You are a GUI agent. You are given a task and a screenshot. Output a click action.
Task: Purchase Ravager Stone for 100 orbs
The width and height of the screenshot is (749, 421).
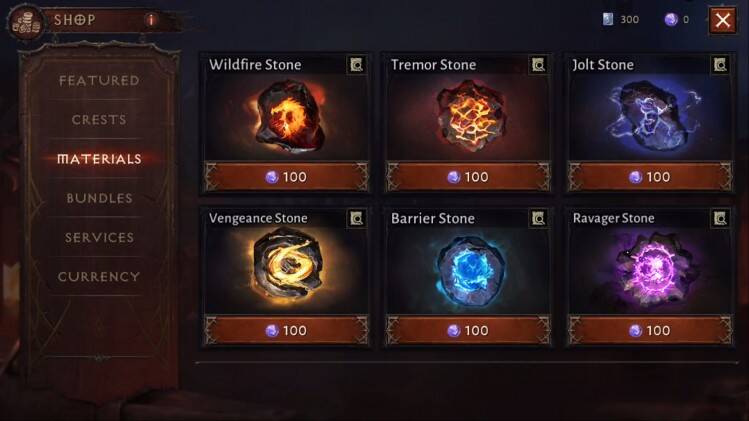(650, 330)
